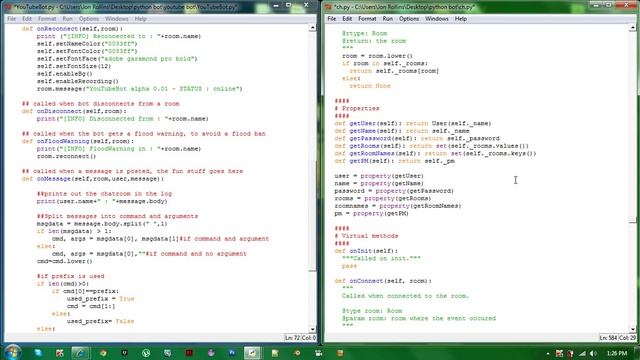
Task: Click 'return self._rooms[room]' line
Action: click(394, 71)
